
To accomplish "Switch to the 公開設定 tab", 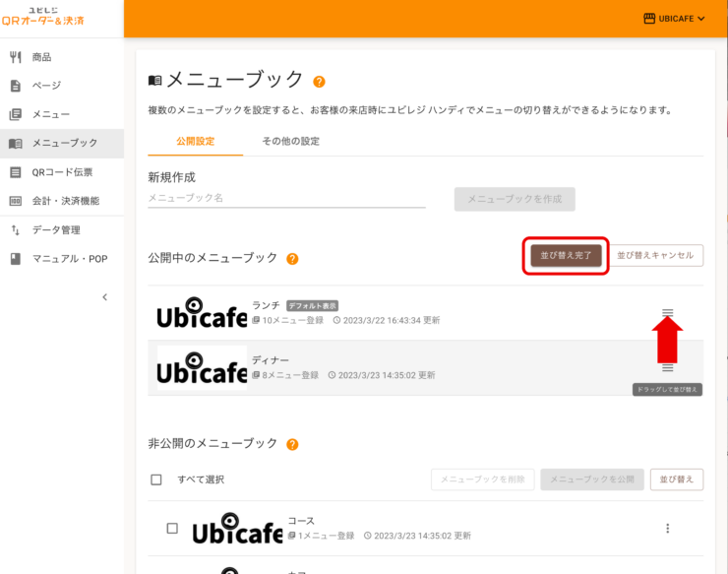I will pyautogui.click(x=196, y=142).
